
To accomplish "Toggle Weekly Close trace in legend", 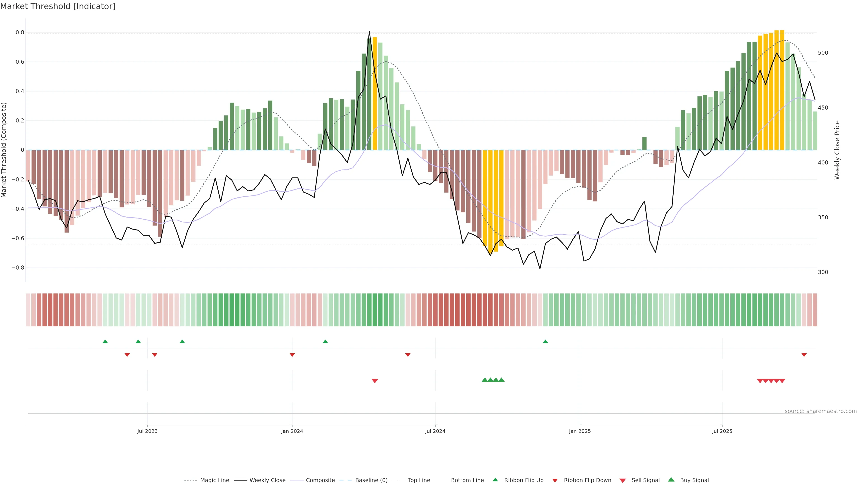I will 267,480.
